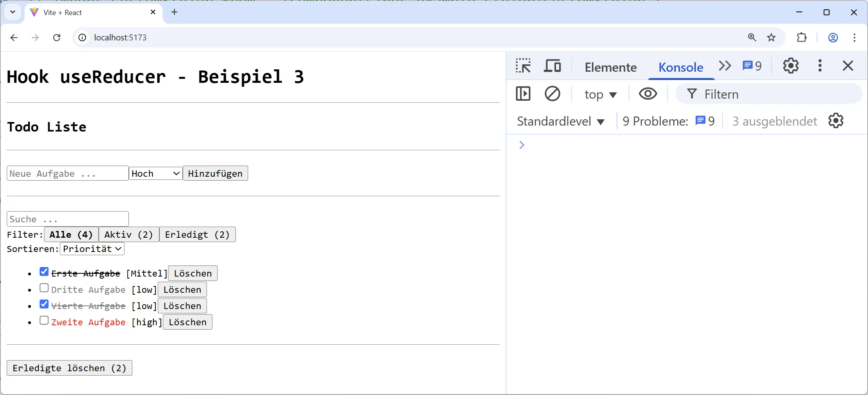The image size is (868, 395).
Task: Close the Vite + React tab
Action: 153,12
